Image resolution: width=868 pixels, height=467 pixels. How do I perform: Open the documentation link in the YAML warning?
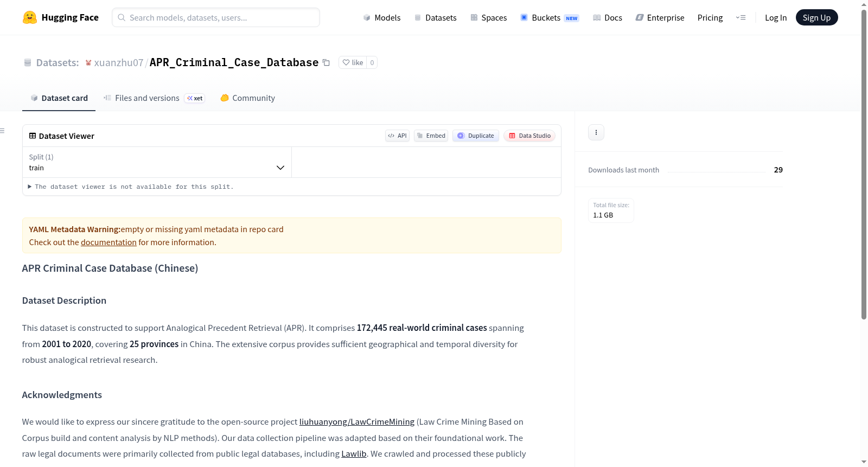click(x=108, y=242)
